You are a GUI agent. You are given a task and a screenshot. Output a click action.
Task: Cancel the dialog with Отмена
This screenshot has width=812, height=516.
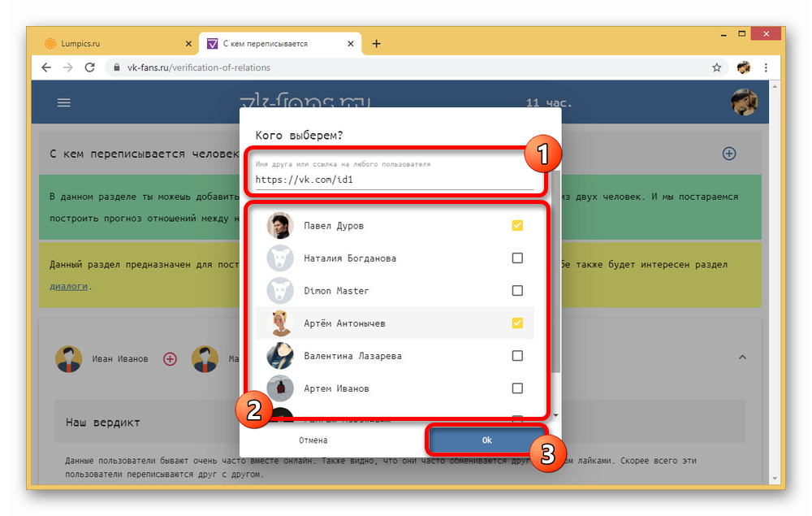pos(313,440)
